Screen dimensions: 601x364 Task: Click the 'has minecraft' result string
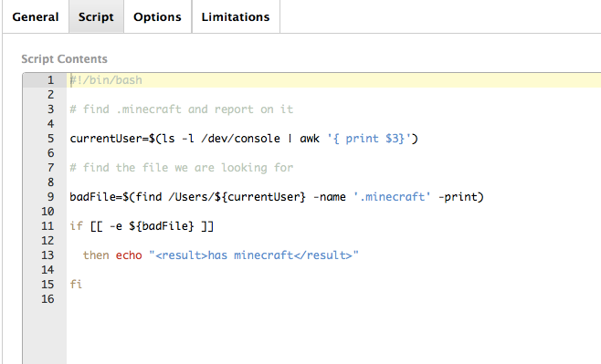[254, 255]
